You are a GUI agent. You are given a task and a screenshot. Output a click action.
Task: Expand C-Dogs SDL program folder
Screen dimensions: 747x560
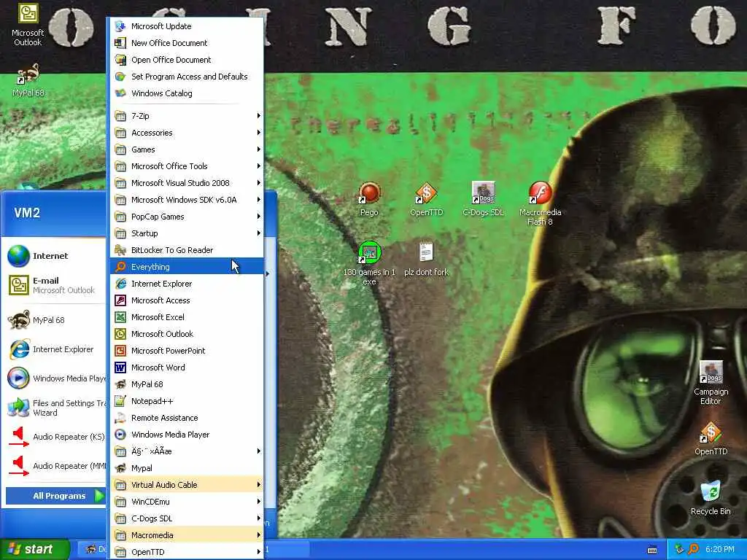187,518
